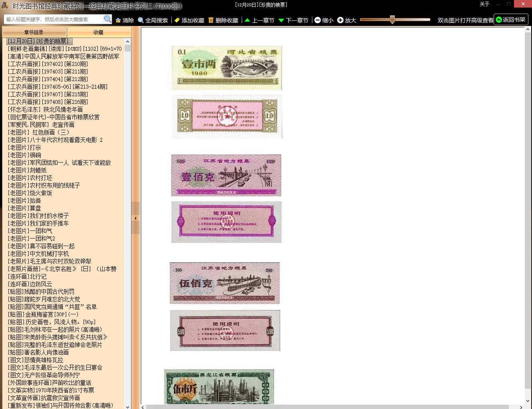Switch to the 收藏 tab
Viewport: 532px width, 409px height.
tap(98, 32)
